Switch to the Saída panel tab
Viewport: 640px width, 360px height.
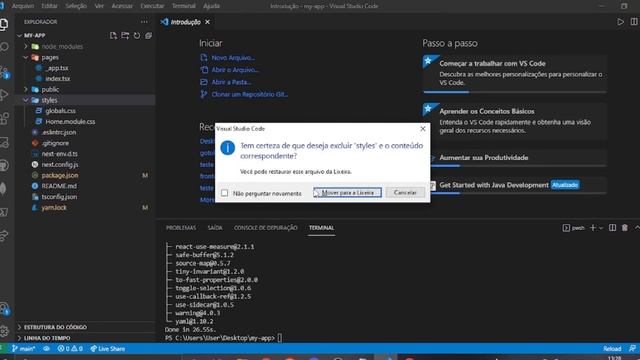[215, 228]
